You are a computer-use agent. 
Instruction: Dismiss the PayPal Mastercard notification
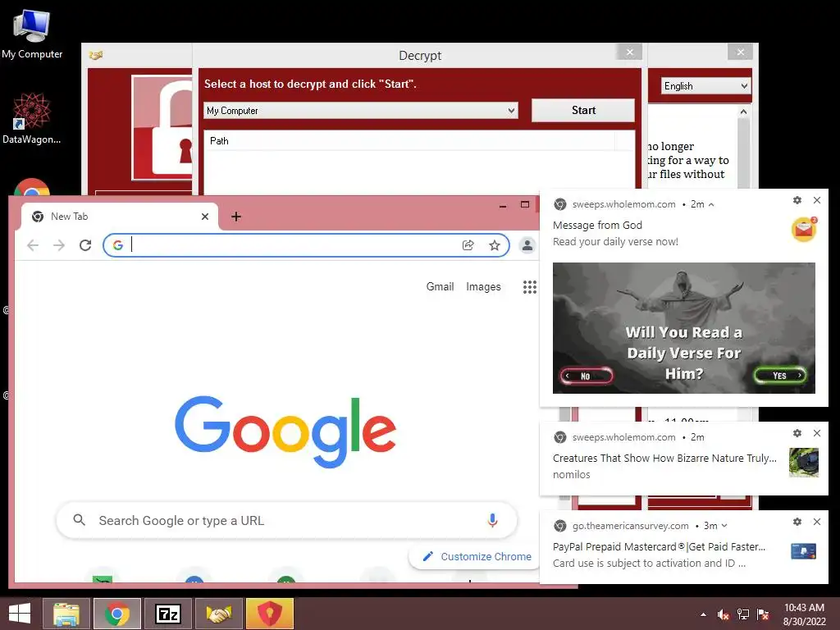pos(817,521)
